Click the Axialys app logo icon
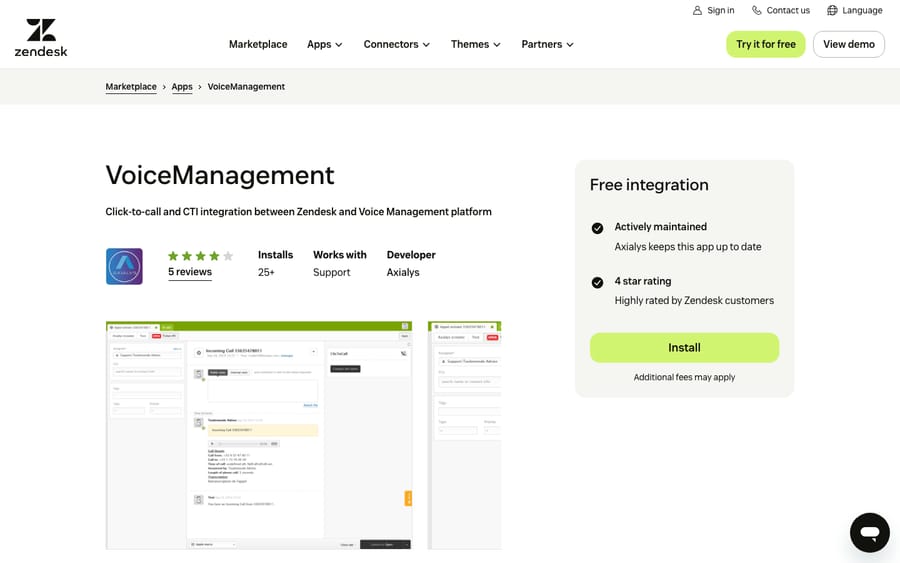 (x=124, y=266)
